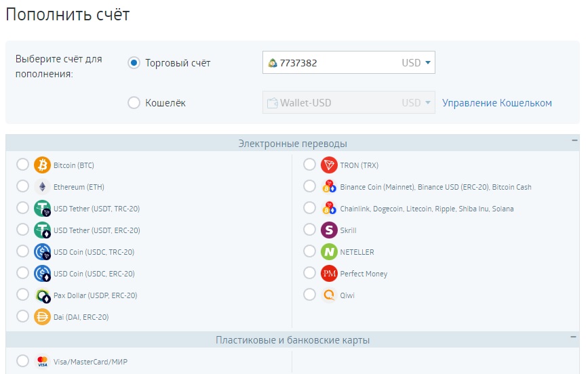Click the green NETELLER icon
This screenshot has width=588, height=374.
pyautogui.click(x=329, y=252)
